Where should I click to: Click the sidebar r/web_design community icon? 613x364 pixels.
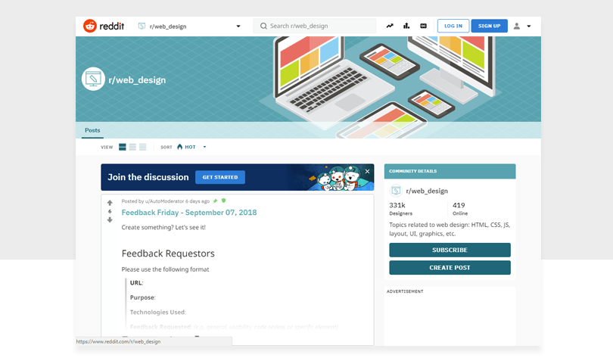pos(396,191)
